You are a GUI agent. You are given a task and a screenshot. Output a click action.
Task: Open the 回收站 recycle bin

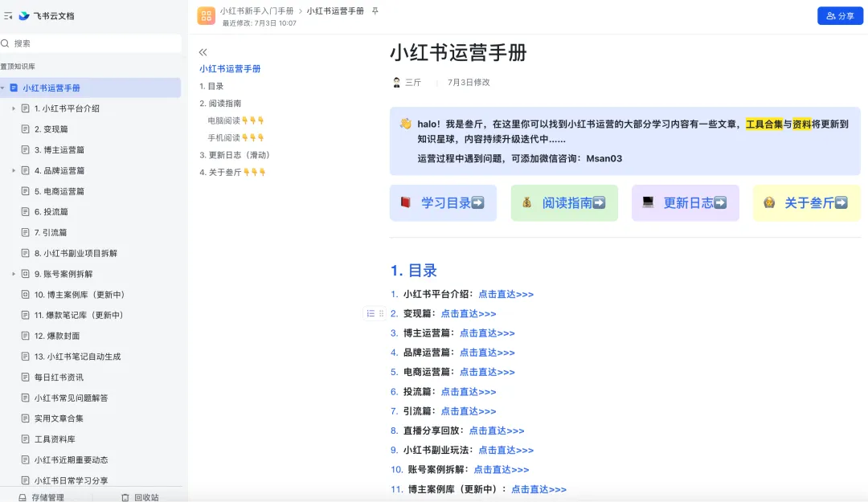pyautogui.click(x=139, y=497)
